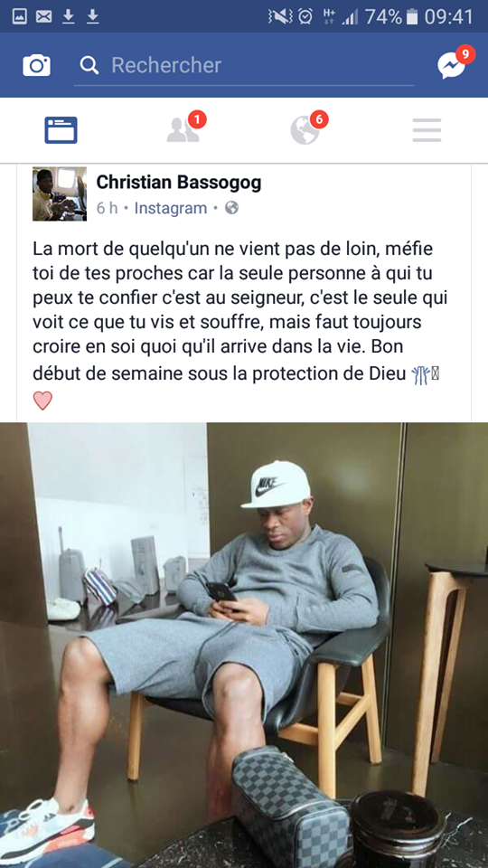
Task: Open the hamburger menu tab
Action: (x=427, y=130)
